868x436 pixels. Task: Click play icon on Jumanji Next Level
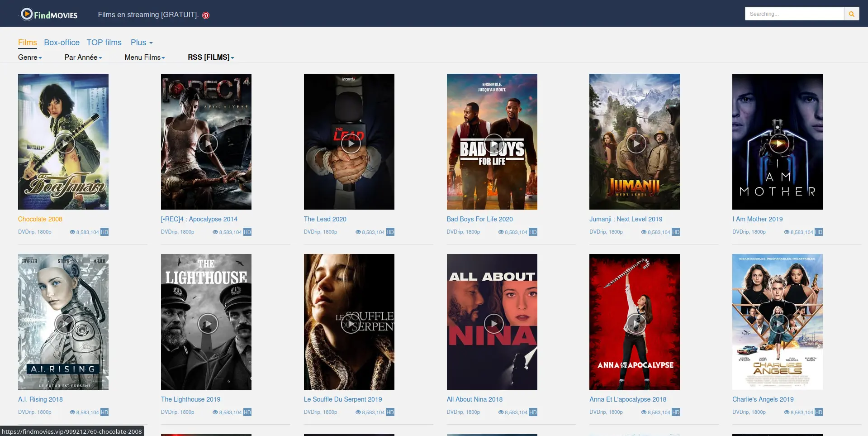click(x=636, y=144)
